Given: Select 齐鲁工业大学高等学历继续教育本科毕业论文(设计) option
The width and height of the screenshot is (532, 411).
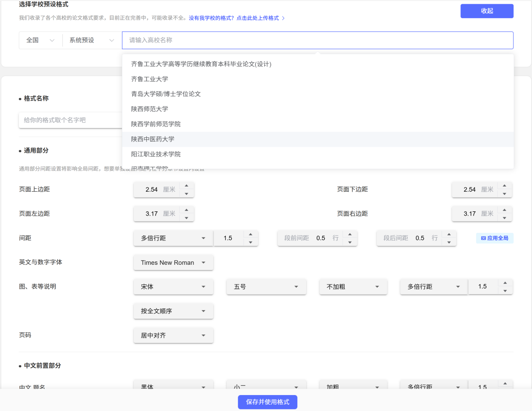Looking at the screenshot, I should 318,64.
